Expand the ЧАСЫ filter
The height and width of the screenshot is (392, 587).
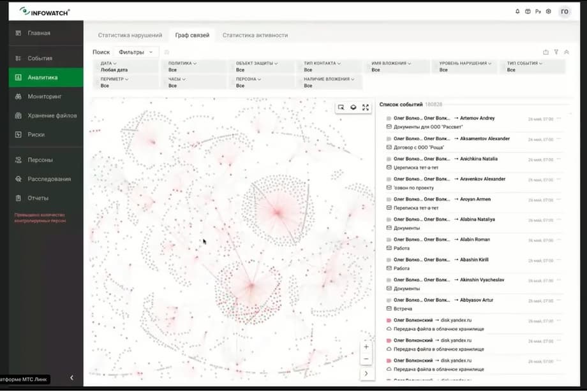pos(193,82)
